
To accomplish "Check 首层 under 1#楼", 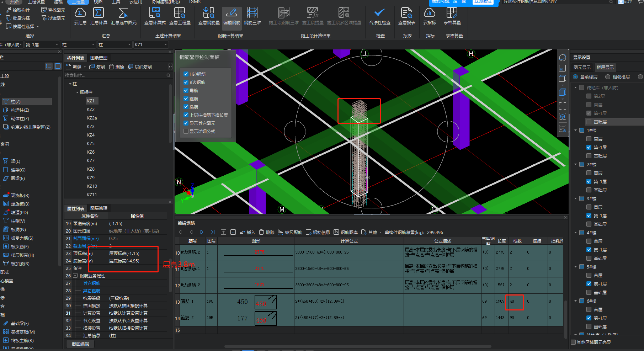I will tap(589, 139).
